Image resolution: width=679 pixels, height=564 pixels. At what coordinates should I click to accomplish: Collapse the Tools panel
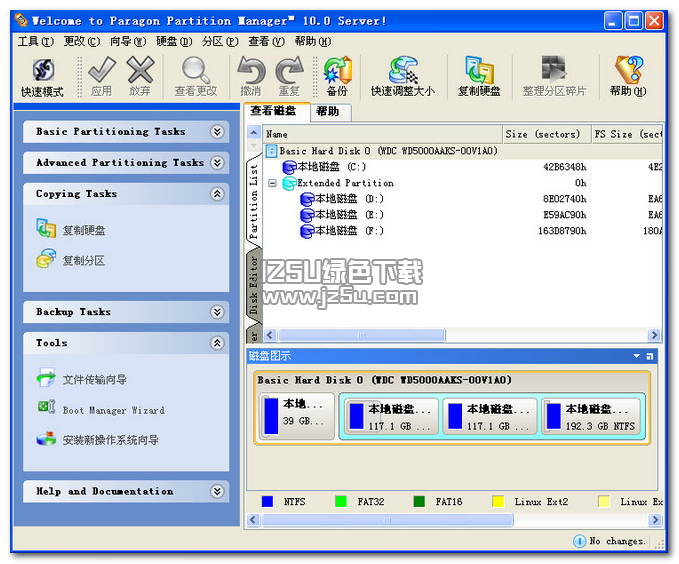[x=217, y=343]
